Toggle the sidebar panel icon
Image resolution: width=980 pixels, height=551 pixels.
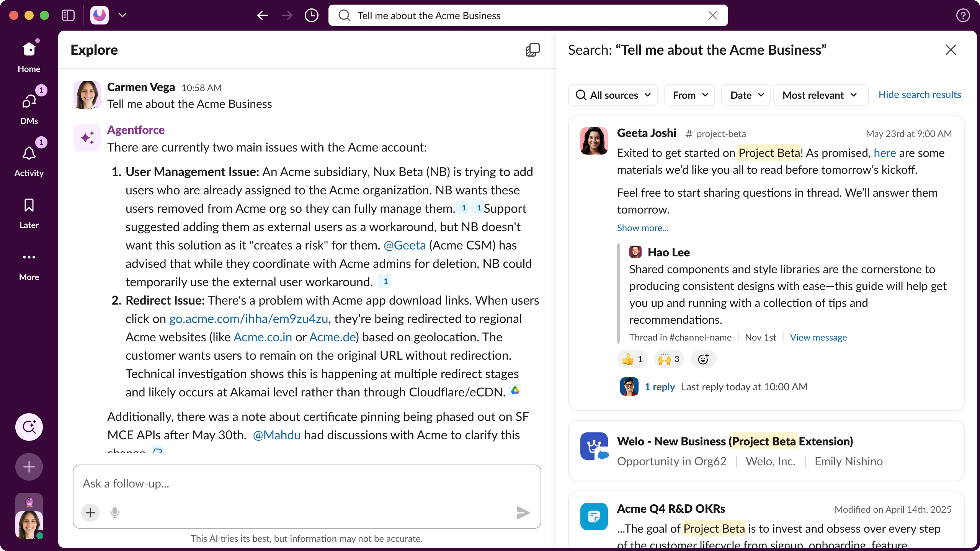[68, 15]
